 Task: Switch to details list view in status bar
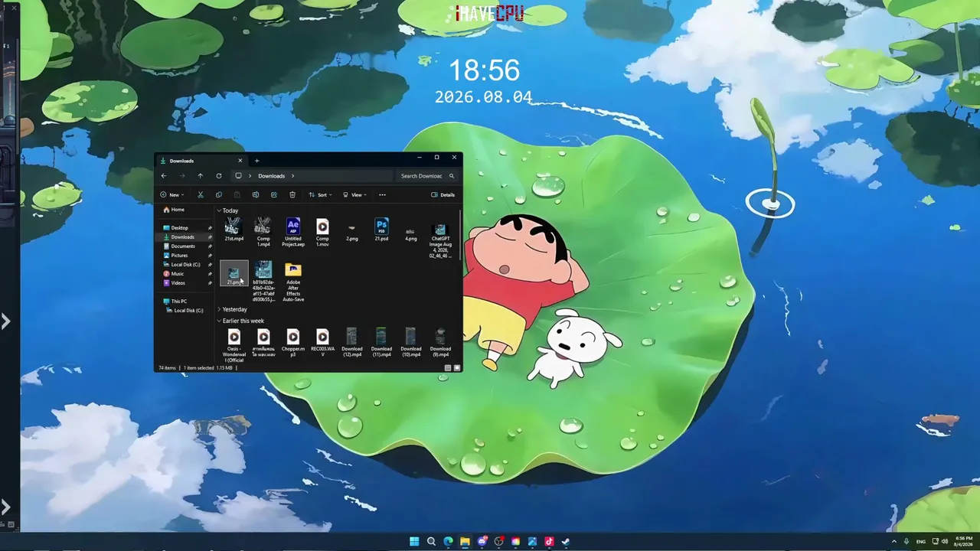click(x=448, y=368)
